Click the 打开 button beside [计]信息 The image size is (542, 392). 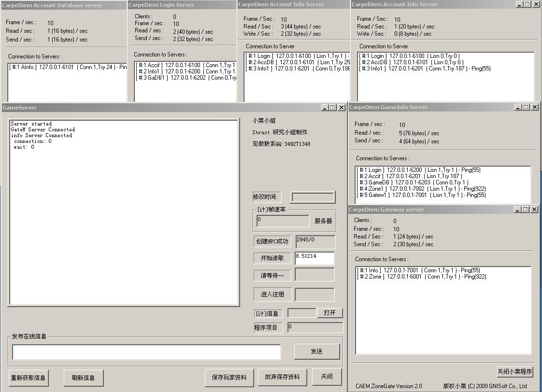click(329, 313)
